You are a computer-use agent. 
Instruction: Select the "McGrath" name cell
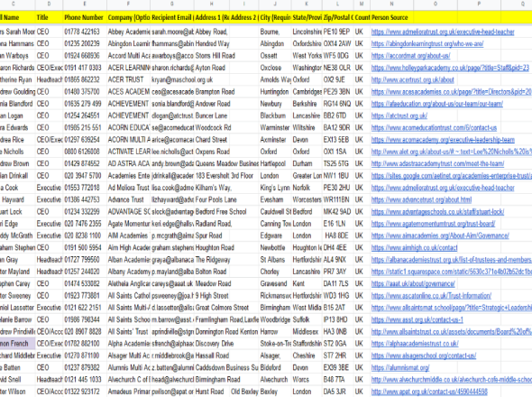pyautogui.click(x=17, y=235)
